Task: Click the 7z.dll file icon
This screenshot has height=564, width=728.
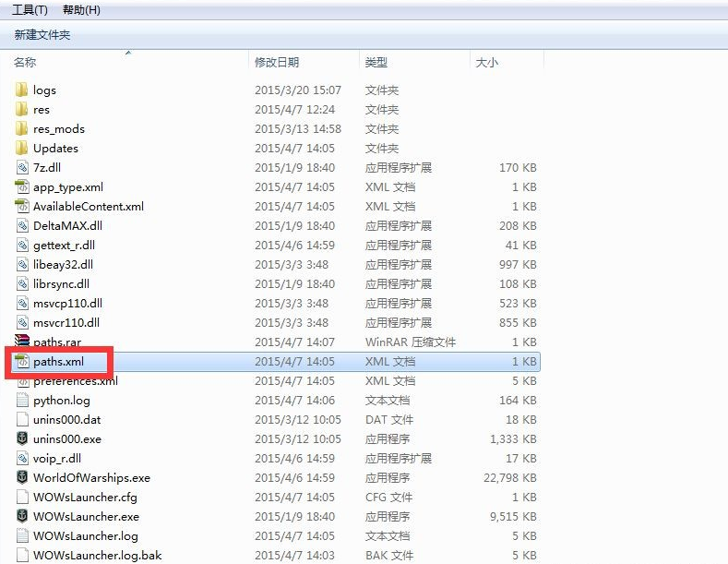Action: (x=22, y=167)
